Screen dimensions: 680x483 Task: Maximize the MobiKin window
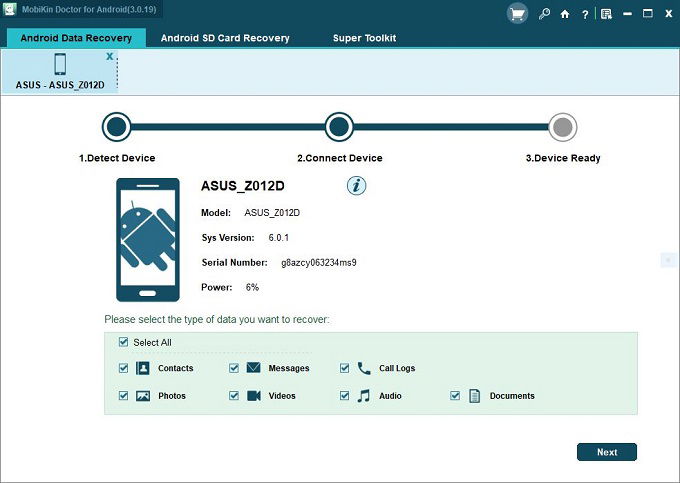click(647, 14)
